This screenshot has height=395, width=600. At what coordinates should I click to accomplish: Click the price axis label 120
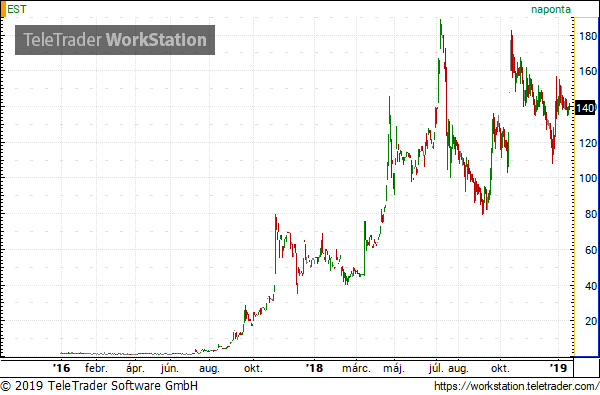click(589, 144)
